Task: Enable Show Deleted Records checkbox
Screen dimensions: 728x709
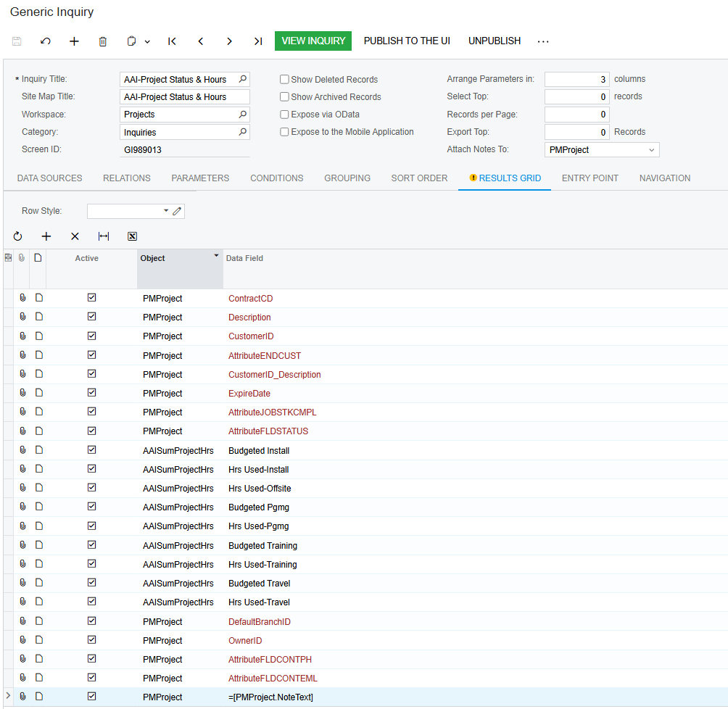Action: [284, 80]
